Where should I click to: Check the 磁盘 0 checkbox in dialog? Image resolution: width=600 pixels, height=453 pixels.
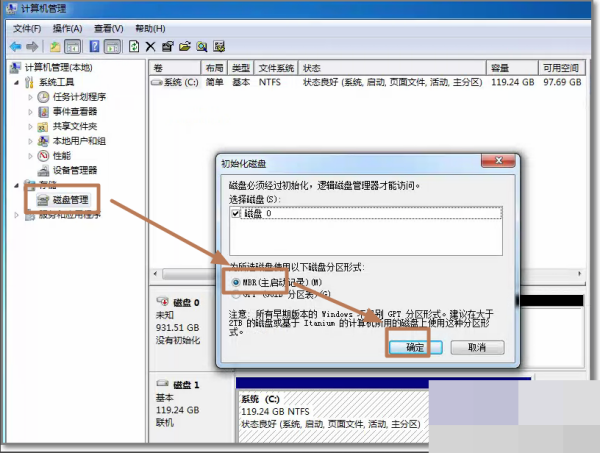click(x=236, y=213)
